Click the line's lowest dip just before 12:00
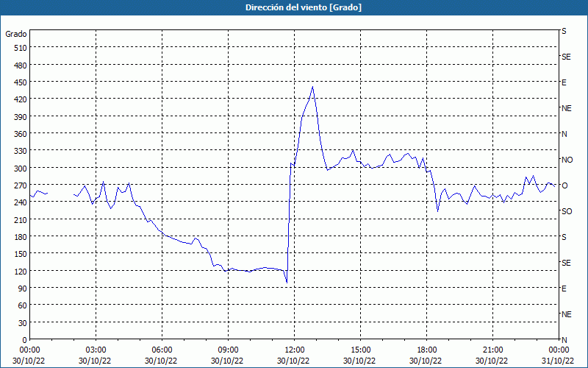This screenshot has width=588, height=368. [287, 283]
